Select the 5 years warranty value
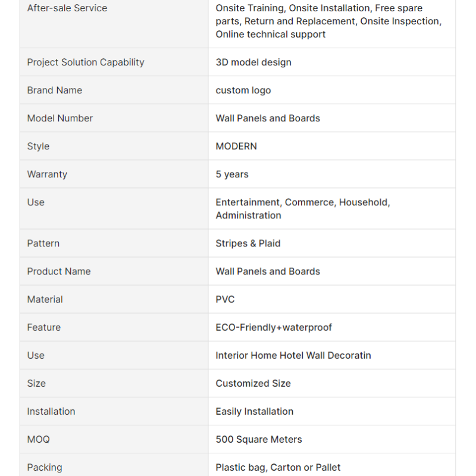Image resolution: width=476 pixels, height=476 pixels. (232, 174)
